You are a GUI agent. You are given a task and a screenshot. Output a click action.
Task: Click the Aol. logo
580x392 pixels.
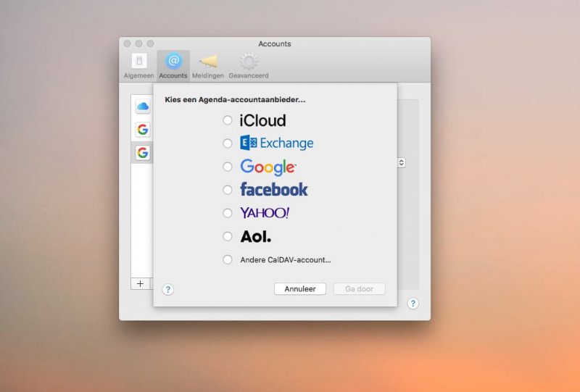click(256, 236)
